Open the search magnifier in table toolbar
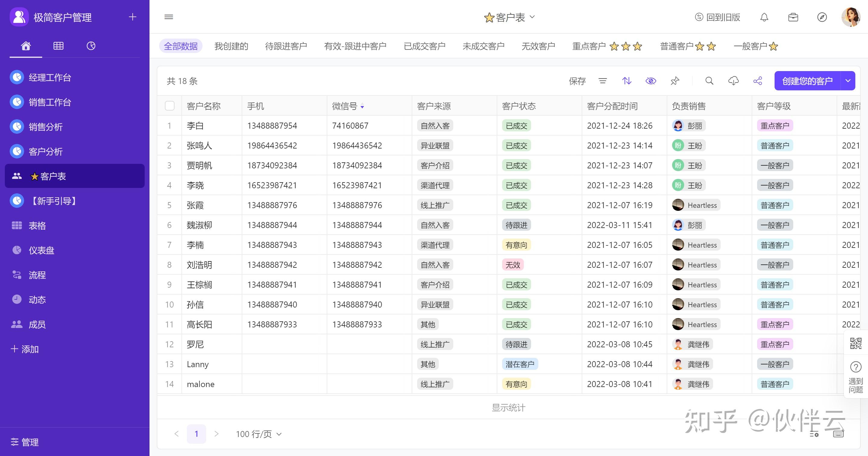 point(709,81)
